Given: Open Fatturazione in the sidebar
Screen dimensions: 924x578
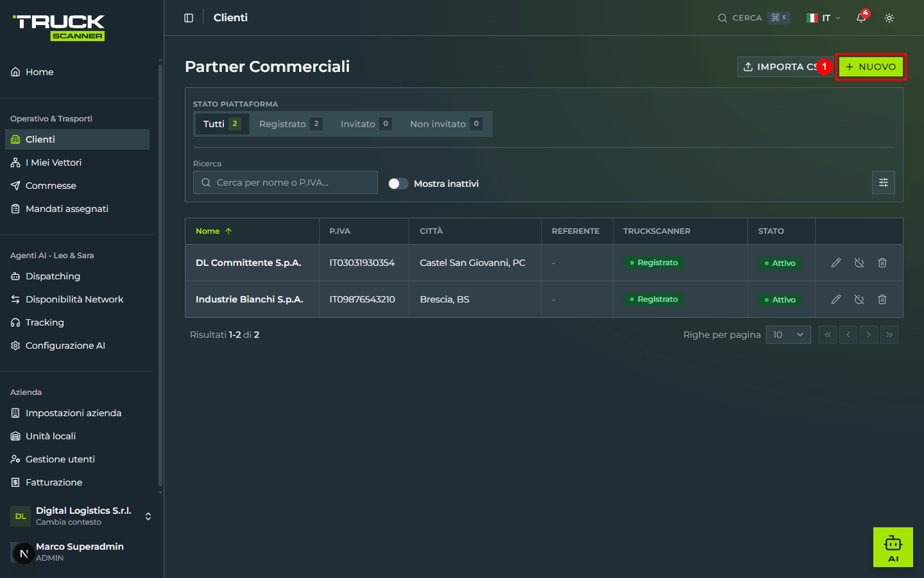Looking at the screenshot, I should [77, 482].
